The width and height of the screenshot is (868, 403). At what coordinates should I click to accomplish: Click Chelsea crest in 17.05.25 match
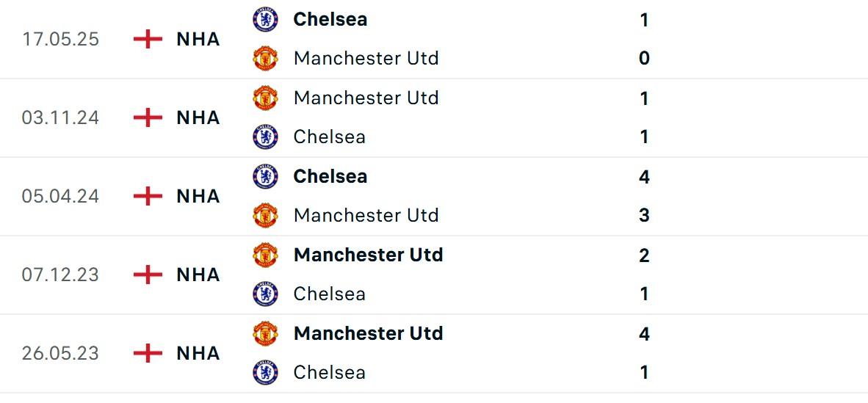point(265,19)
